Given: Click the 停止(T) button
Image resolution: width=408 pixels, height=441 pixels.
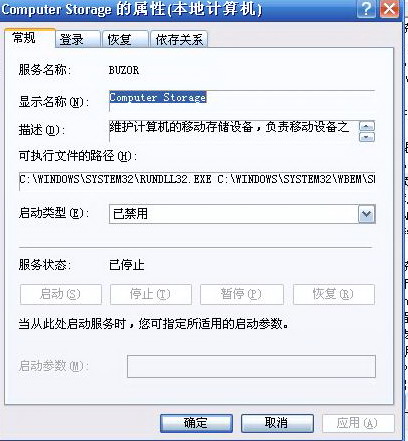Looking at the screenshot, I should point(151,294).
